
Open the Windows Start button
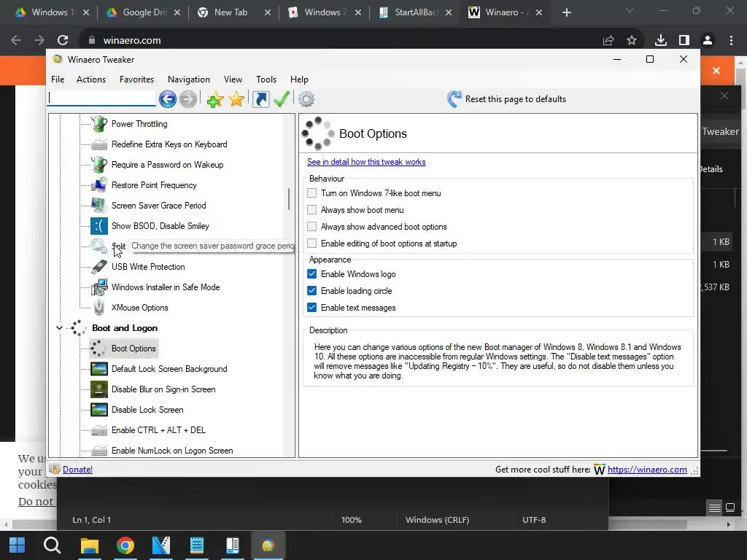pos(18,545)
